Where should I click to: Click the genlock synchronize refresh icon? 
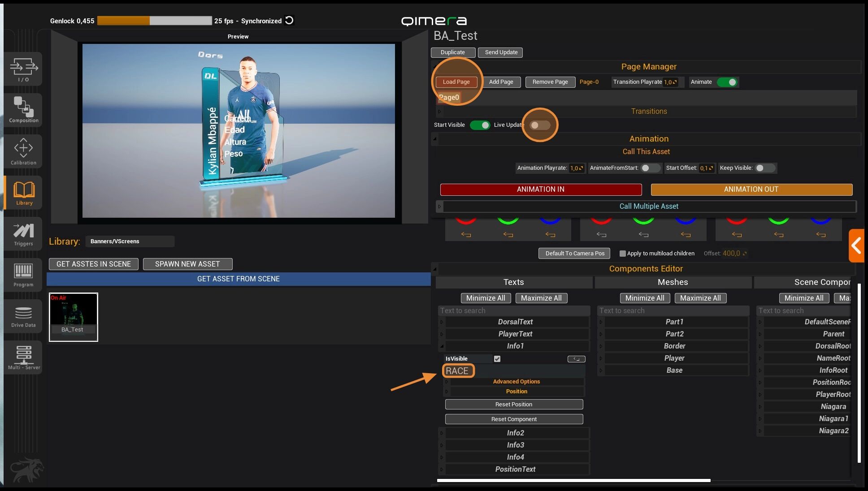(x=290, y=20)
